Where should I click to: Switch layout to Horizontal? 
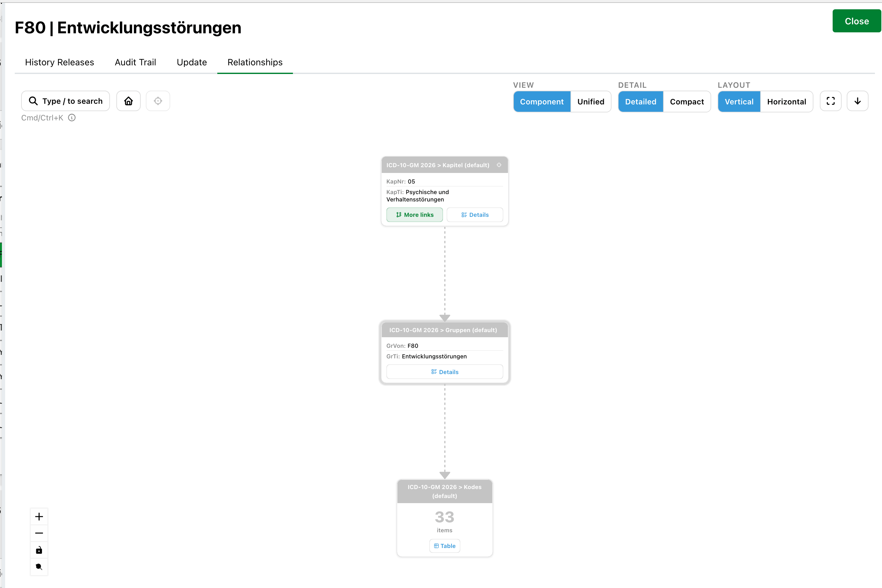786,102
